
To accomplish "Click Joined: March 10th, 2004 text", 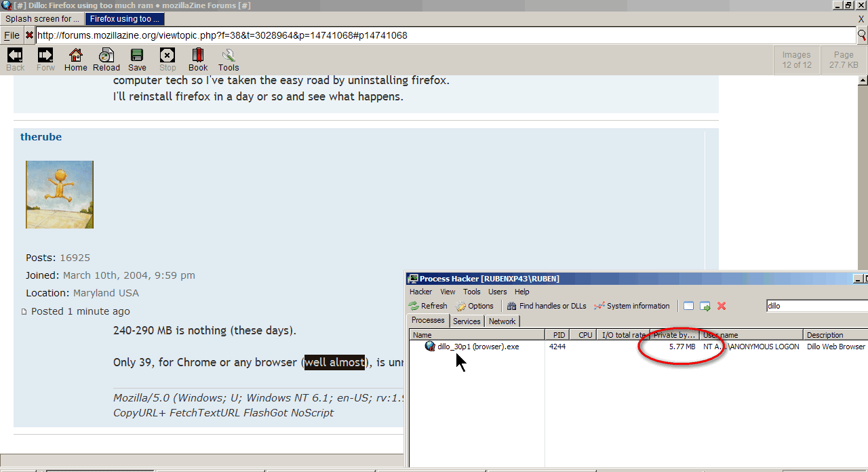I will point(111,275).
